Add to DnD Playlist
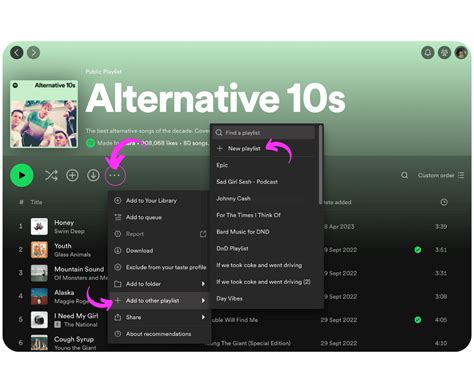474x391 pixels. click(x=265, y=248)
